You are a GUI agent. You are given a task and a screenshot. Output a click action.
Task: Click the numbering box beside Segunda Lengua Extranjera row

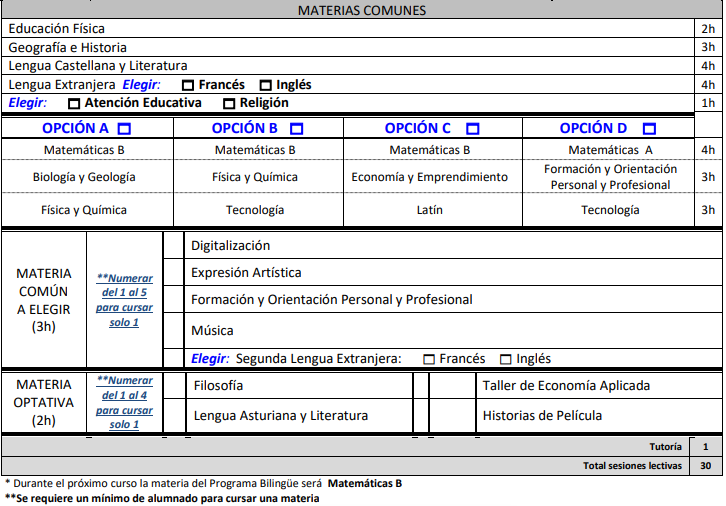174,358
